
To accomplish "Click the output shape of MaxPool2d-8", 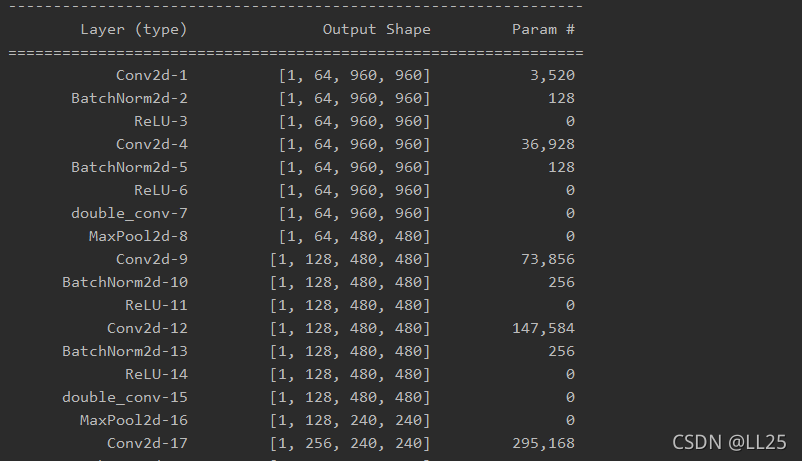I will coord(354,237).
